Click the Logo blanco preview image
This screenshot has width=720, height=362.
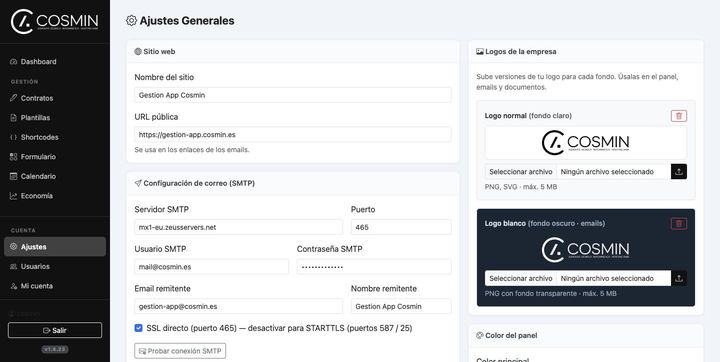585,249
